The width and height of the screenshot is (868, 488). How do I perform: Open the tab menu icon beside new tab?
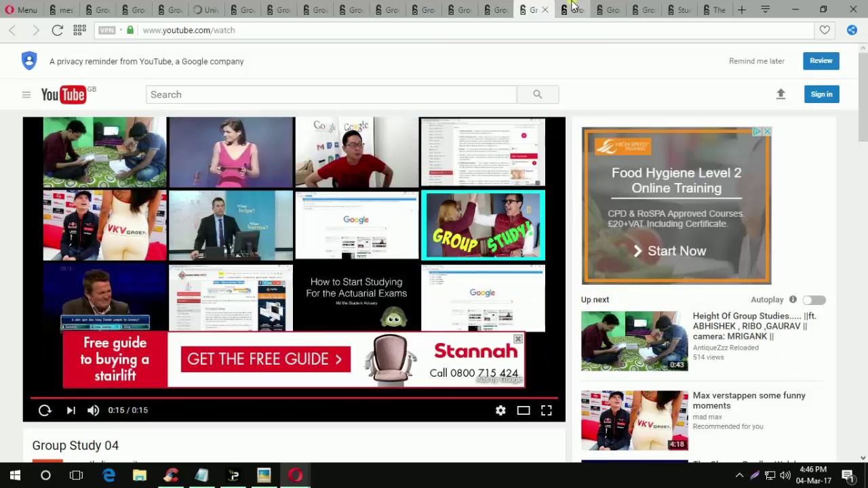click(x=765, y=10)
